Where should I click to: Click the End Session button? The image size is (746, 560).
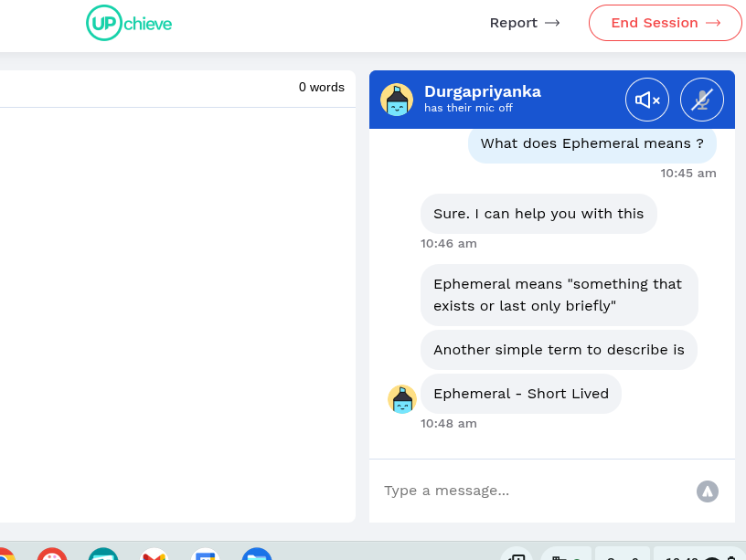[666, 23]
